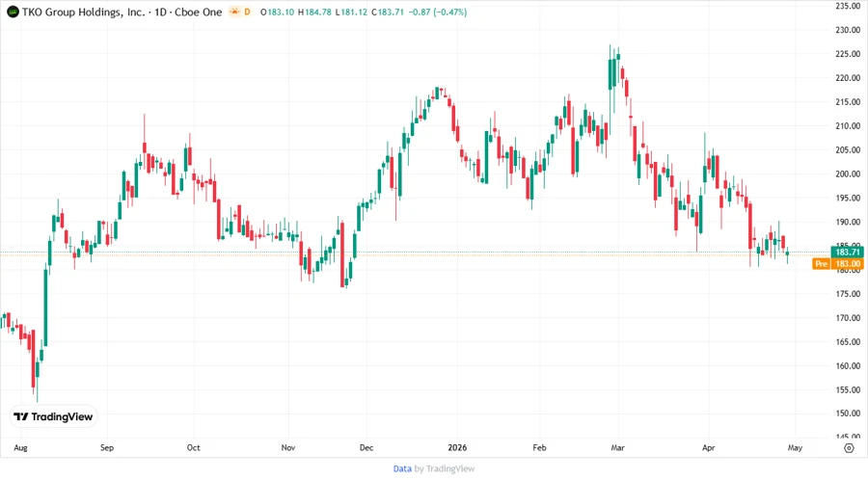Click the open value O183.10
Screen dimensions: 868x480
[x=278, y=12]
